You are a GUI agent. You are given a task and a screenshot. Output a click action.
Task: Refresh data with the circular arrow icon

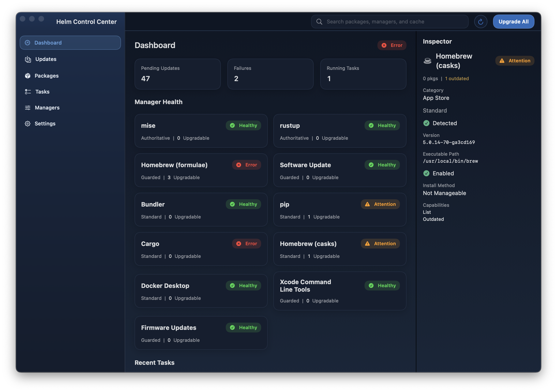point(481,21)
